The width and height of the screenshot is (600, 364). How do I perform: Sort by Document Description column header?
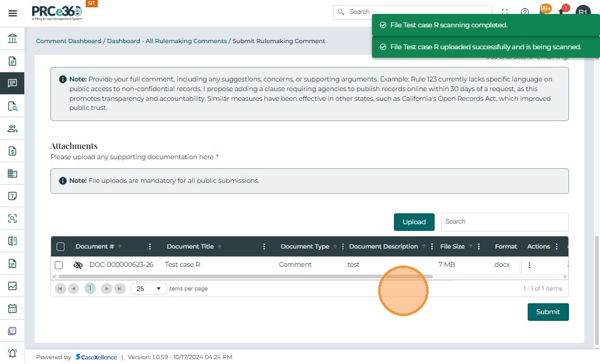(x=384, y=247)
